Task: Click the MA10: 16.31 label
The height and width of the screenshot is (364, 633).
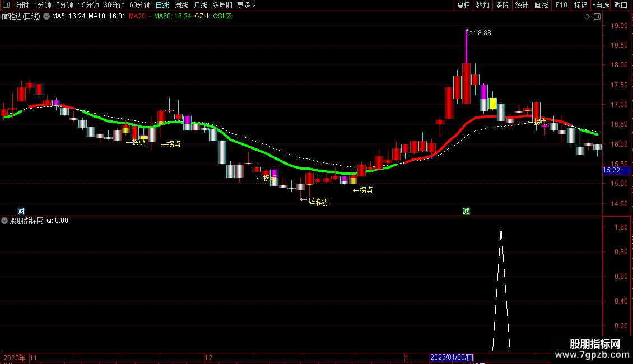Action: pyautogui.click(x=107, y=16)
